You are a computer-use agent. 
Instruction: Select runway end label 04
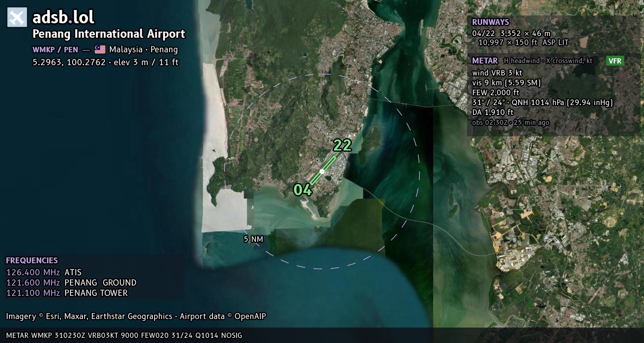coord(303,190)
